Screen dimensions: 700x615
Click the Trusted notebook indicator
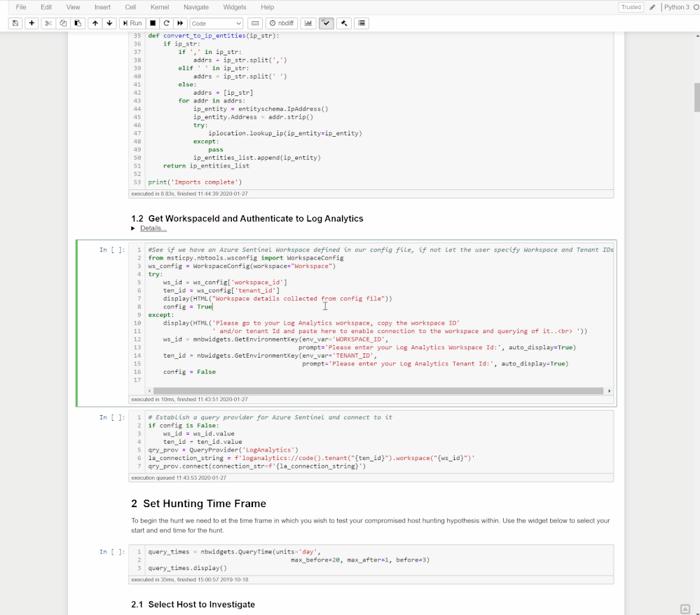[x=631, y=7]
